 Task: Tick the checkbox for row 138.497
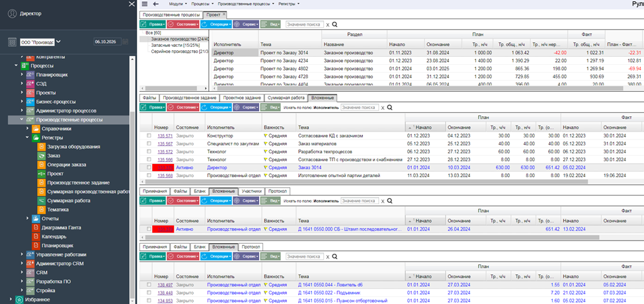tap(149, 284)
